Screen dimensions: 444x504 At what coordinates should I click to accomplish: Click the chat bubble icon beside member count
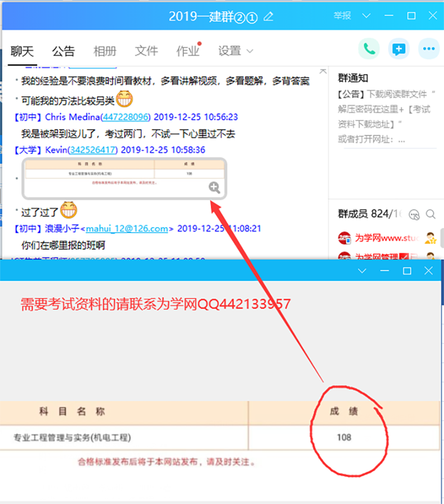(414, 214)
